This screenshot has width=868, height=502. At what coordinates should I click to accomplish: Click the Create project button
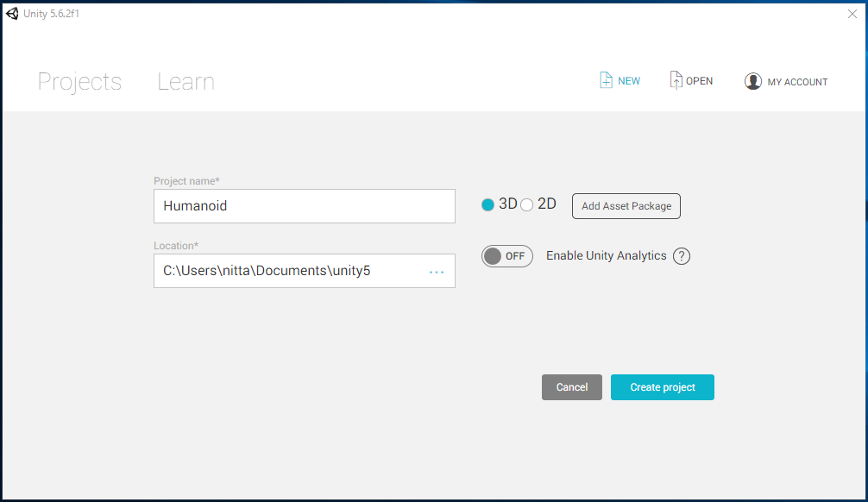click(x=662, y=387)
